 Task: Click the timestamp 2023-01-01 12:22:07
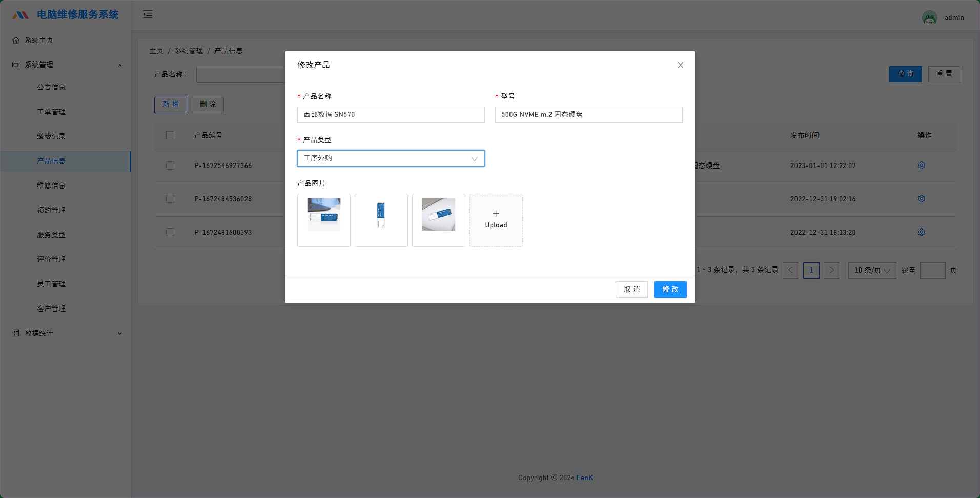click(823, 165)
